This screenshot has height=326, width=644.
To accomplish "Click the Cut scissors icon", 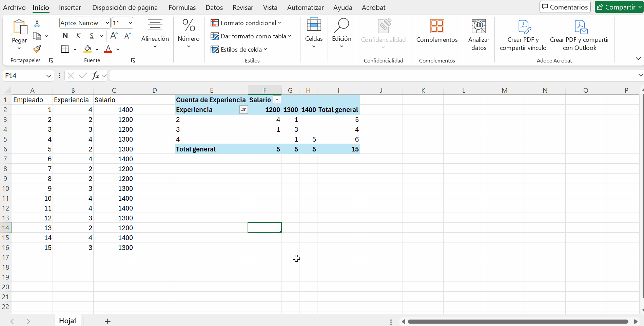I will (37, 23).
